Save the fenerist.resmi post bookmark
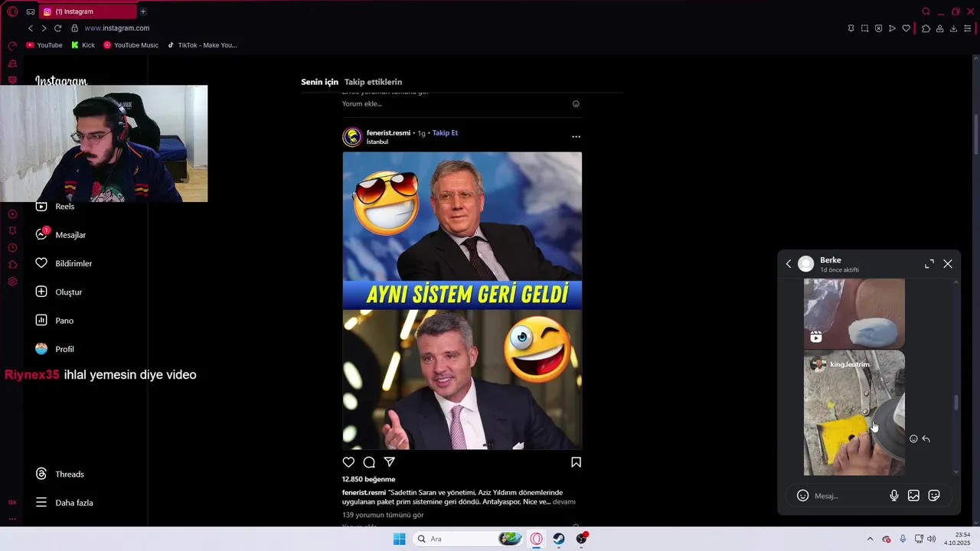Viewport: 980px width, 551px height. click(576, 462)
